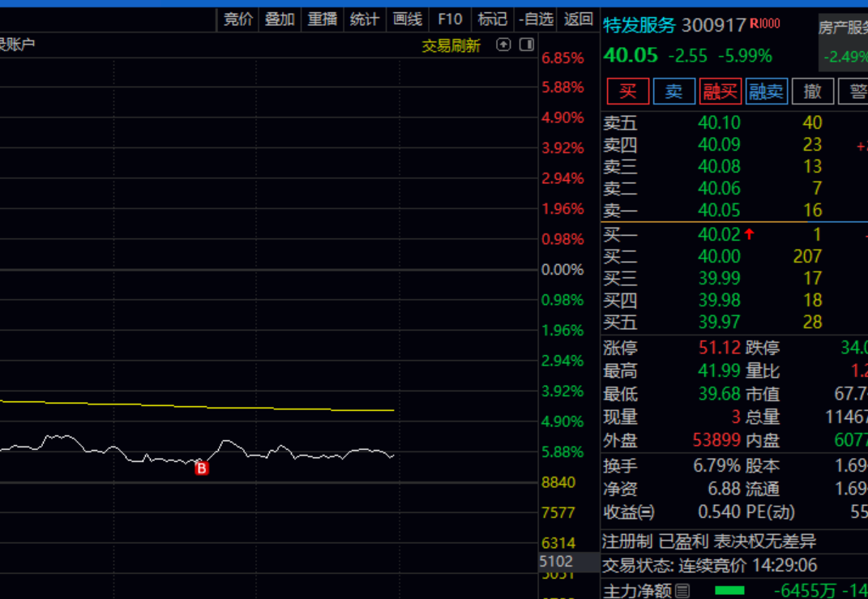Click the blue 卖 sell button
This screenshot has height=599, width=868.
click(x=673, y=91)
